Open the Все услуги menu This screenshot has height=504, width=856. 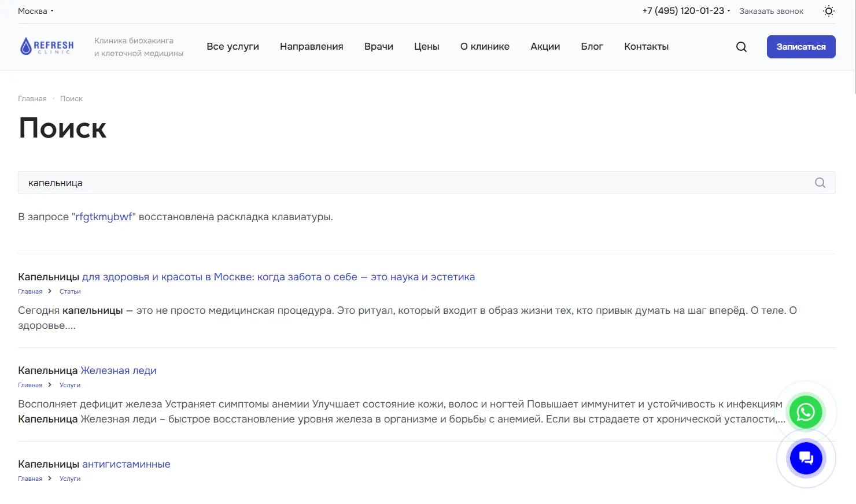pyautogui.click(x=233, y=47)
